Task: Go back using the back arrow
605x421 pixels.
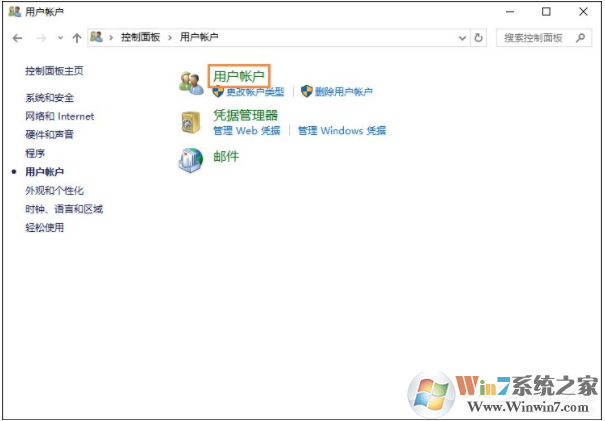Action: [17, 38]
